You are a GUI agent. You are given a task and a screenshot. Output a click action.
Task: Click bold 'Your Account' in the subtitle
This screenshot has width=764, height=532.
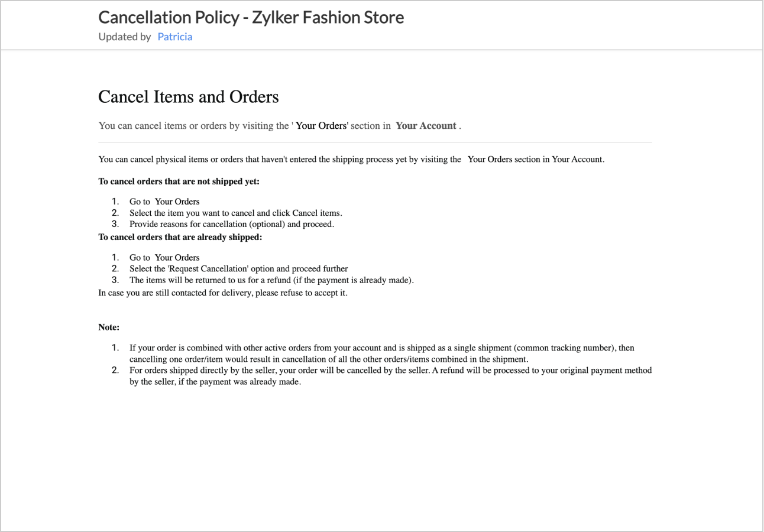(426, 125)
